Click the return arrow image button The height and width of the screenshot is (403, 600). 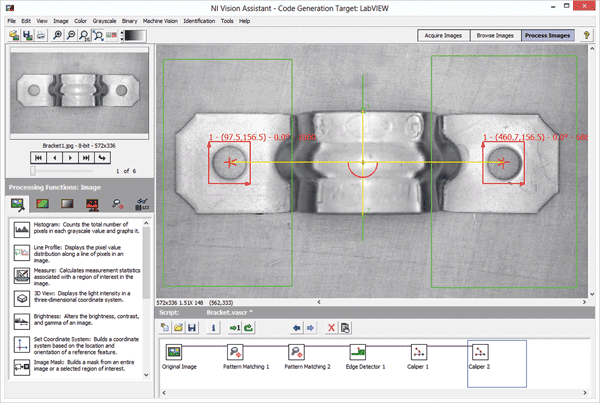(102, 158)
